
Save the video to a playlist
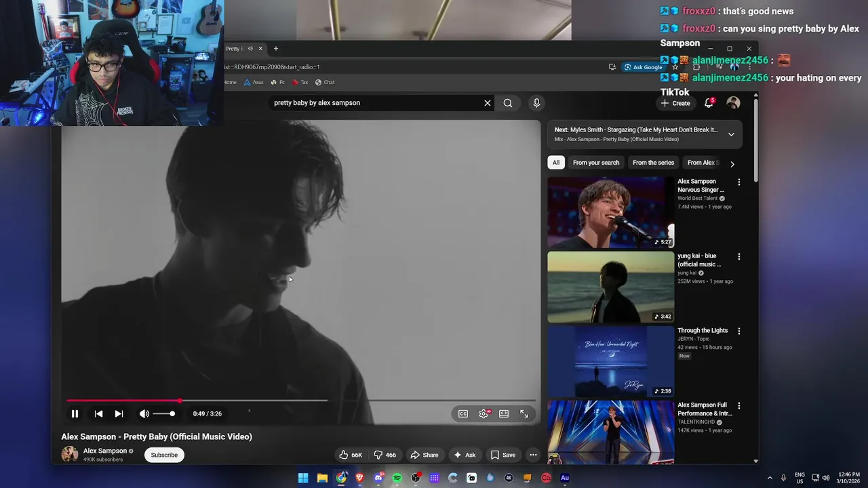pyautogui.click(x=503, y=455)
